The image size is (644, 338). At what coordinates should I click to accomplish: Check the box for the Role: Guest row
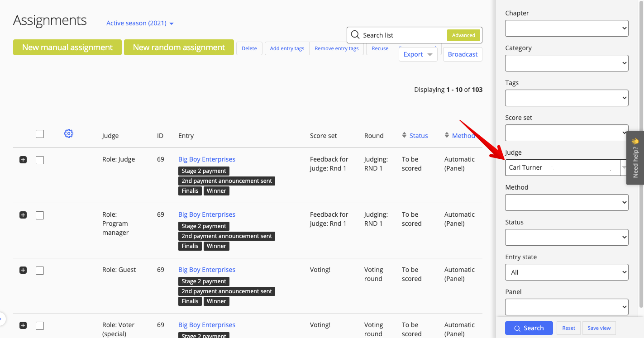pyautogui.click(x=40, y=270)
